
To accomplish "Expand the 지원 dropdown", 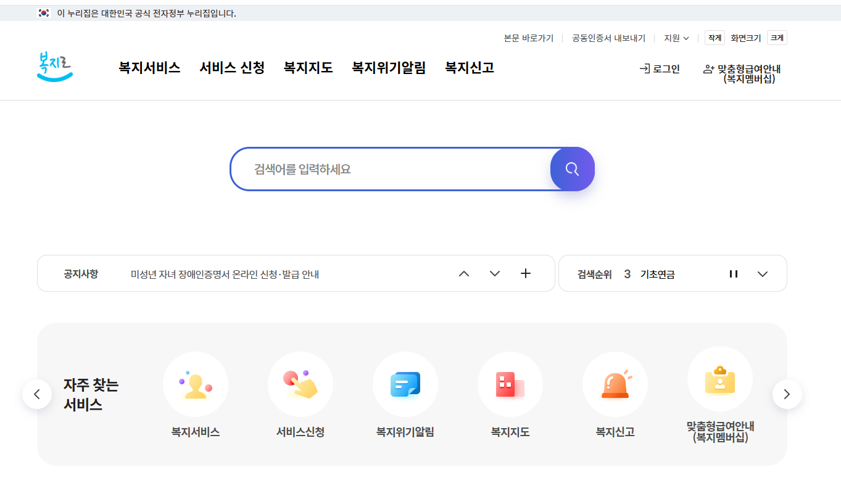I will click(676, 38).
